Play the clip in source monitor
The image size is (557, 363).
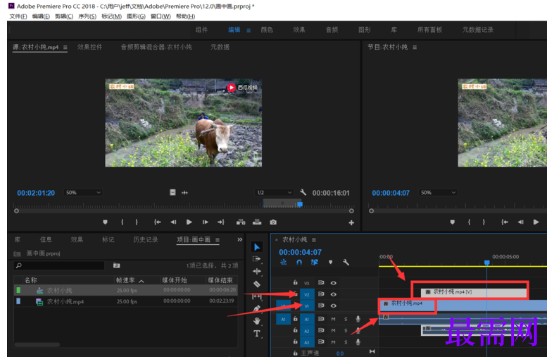(189, 222)
